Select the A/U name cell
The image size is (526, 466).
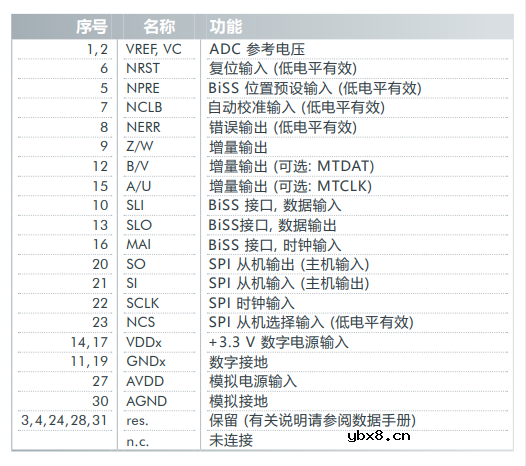(x=139, y=186)
